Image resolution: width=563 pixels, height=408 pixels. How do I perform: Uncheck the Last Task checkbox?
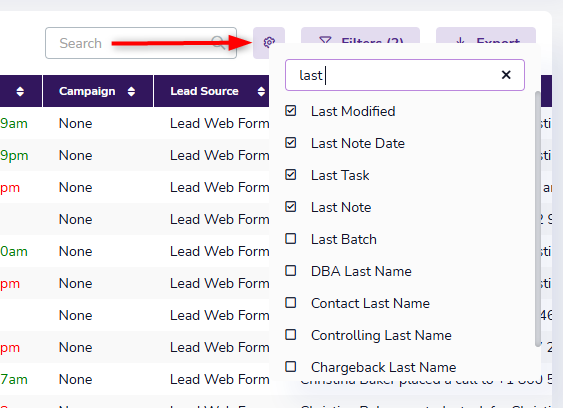tap(290, 175)
